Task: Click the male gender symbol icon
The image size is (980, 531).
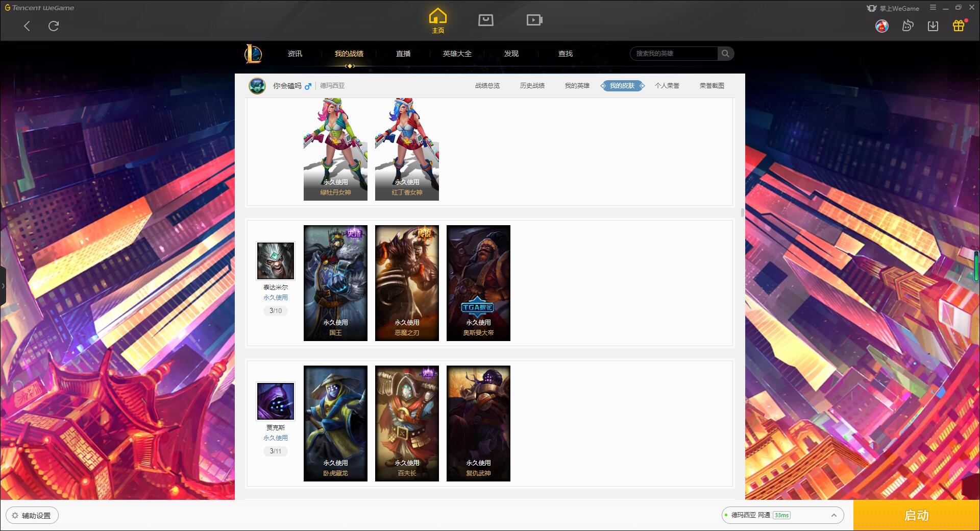Action: pos(308,86)
